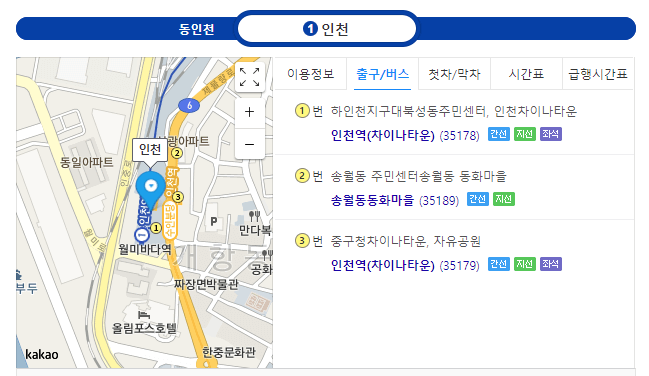This screenshot has height=376, width=649.
Task: Click 짜장면박물관 label on the map
Action: tap(206, 284)
